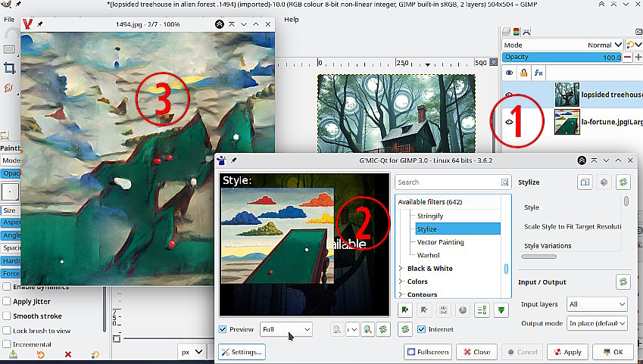Viewport: 643px width, 364px height.
Task: Toggle the Internet checkbox in G'MIC
Action: [x=421, y=329]
